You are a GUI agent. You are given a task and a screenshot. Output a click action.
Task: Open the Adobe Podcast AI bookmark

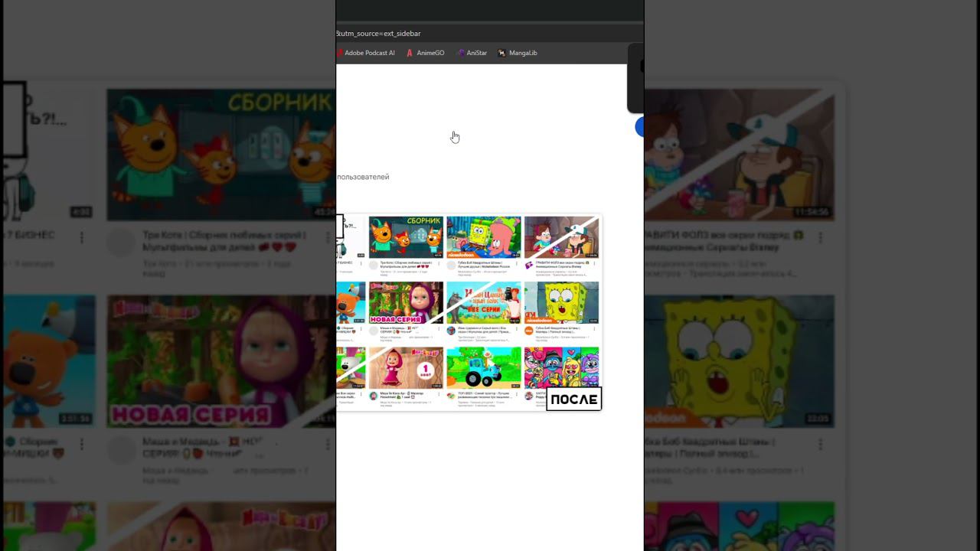pos(366,53)
